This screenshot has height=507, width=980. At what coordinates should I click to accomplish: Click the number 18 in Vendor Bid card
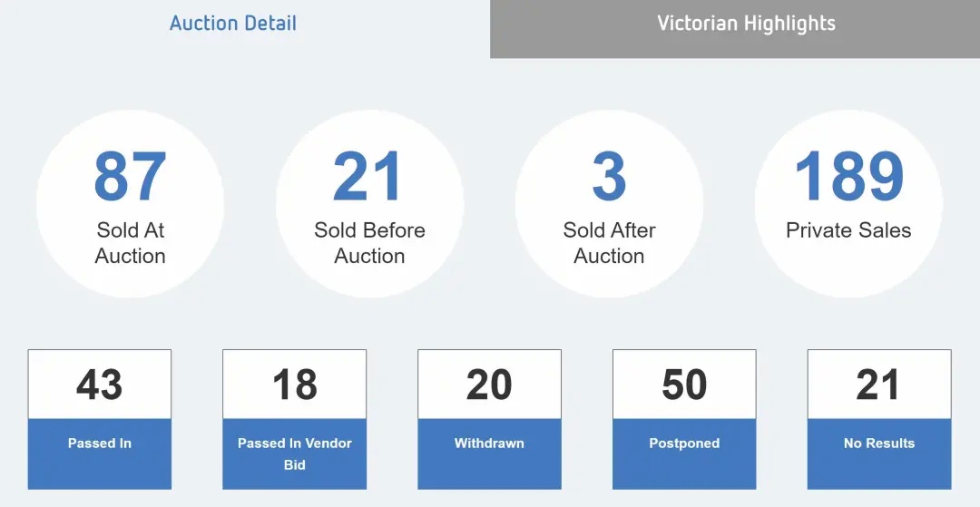(294, 385)
